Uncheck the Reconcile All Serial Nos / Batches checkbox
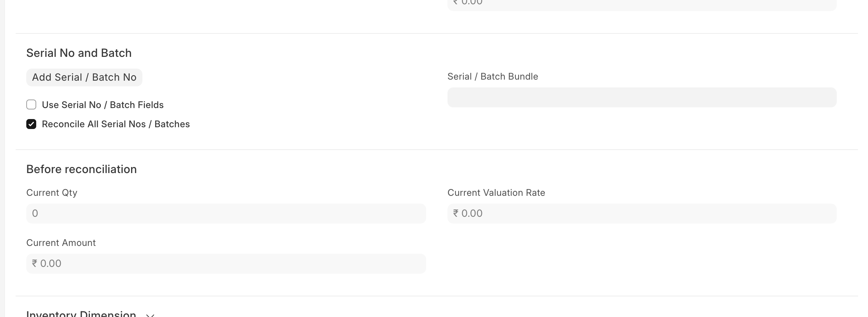 point(31,124)
